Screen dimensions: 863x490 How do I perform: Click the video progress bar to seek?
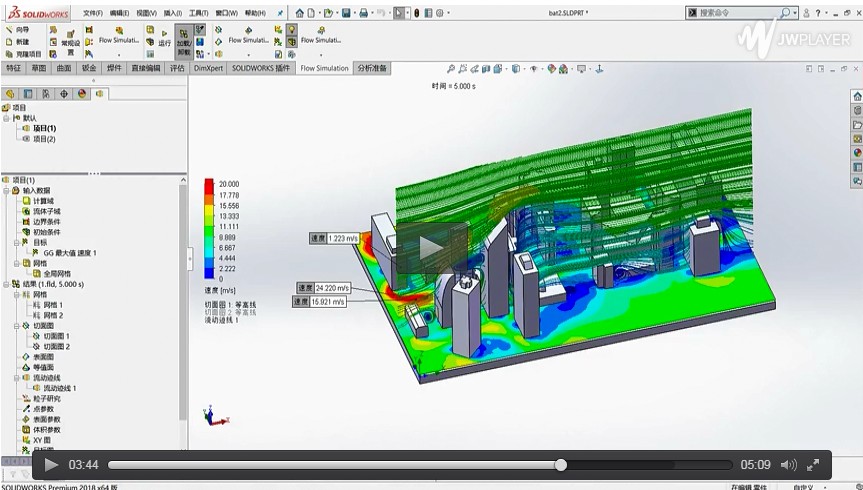click(400, 465)
